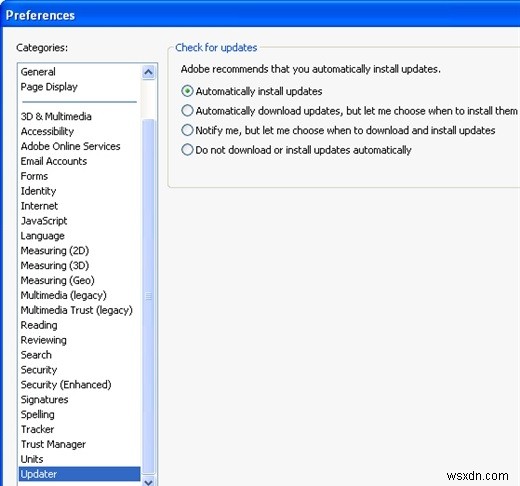520x486 pixels.
Task: Select the Tracker category
Action: pyautogui.click(x=37, y=429)
